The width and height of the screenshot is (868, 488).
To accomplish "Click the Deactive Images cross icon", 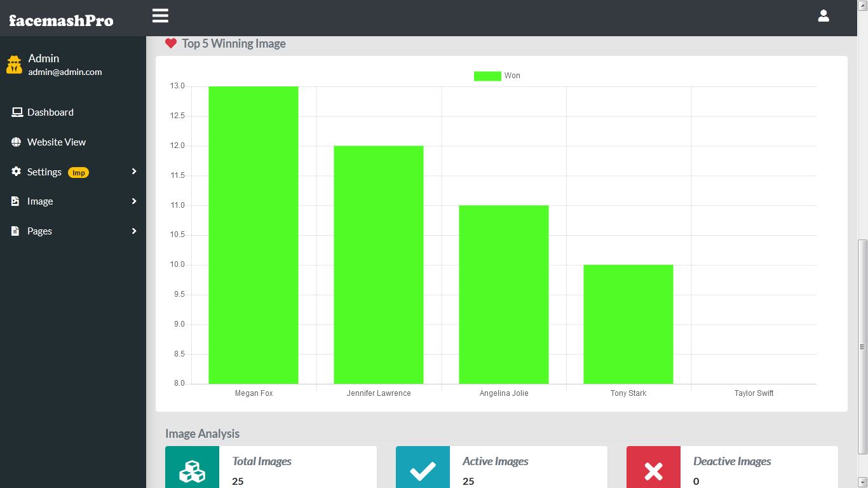I will click(653, 470).
